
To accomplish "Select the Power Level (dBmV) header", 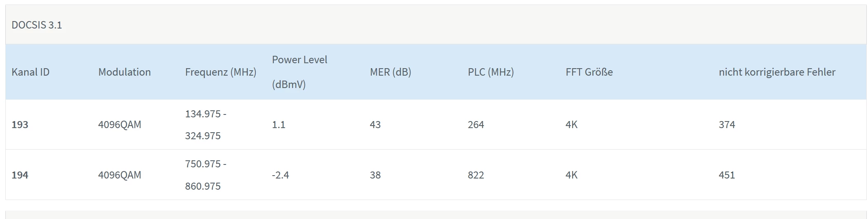I will [x=300, y=72].
